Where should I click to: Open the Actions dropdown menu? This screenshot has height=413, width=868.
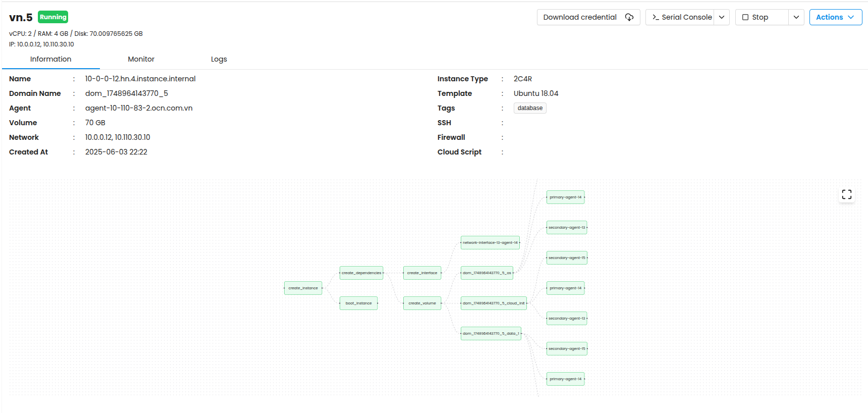[x=835, y=17]
